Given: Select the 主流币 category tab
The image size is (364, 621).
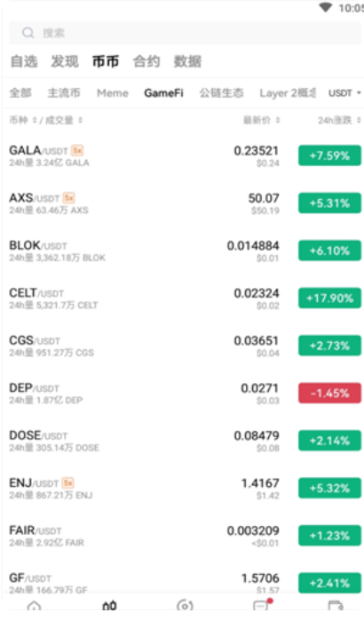Looking at the screenshot, I should 64,93.
